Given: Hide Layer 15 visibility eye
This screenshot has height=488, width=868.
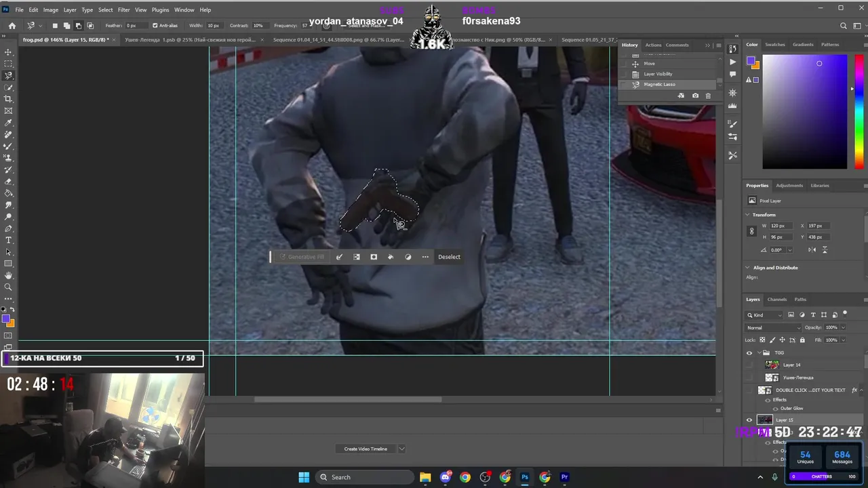Looking at the screenshot, I should point(749,420).
